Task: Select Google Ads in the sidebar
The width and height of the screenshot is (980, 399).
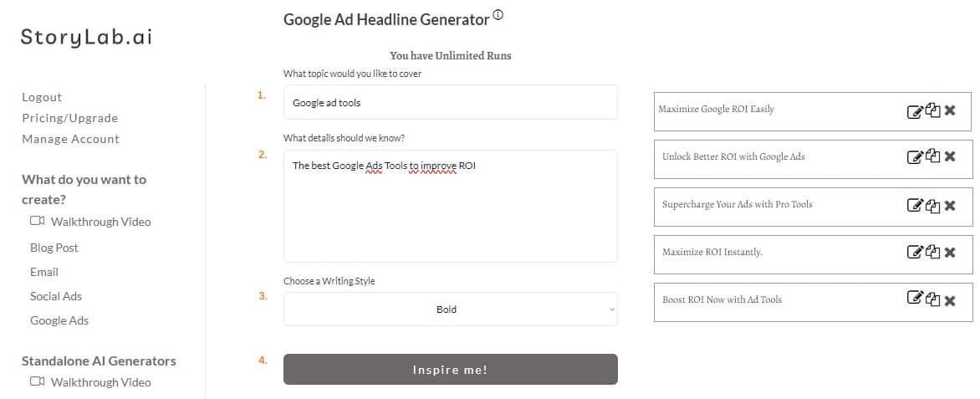Action: (59, 320)
